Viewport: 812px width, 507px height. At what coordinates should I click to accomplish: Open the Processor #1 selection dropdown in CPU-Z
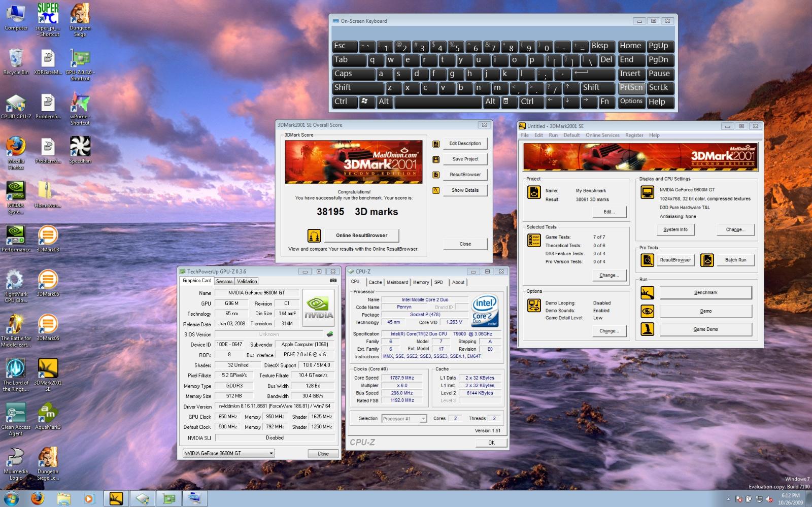(x=404, y=419)
